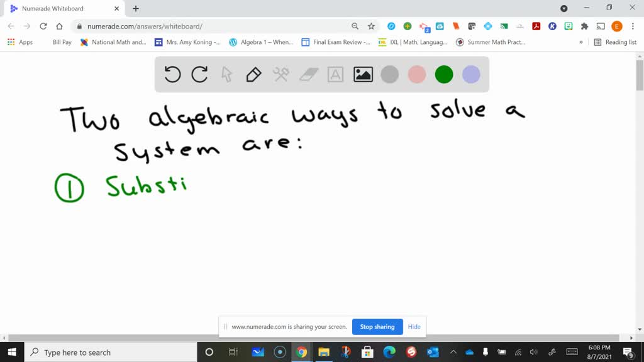Click the profile avatar letter E
644x362 pixels.
pyautogui.click(x=617, y=27)
